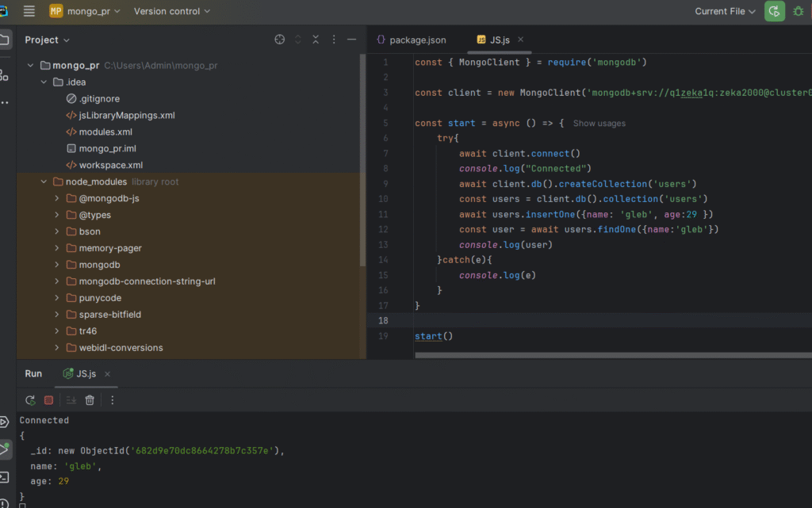This screenshot has width=812, height=508.
Task: Open the Project view selector dropdown
Action: tap(47, 40)
